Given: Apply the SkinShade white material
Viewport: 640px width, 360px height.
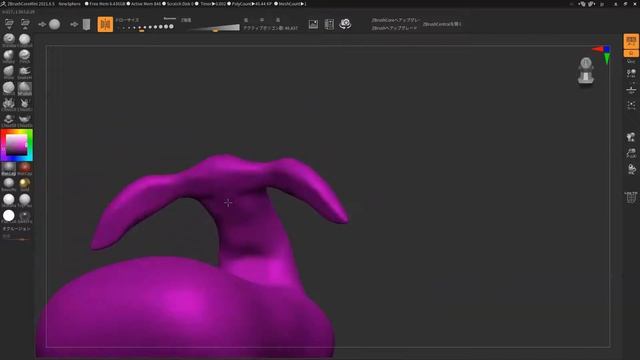Looking at the screenshot, I should tap(9, 200).
